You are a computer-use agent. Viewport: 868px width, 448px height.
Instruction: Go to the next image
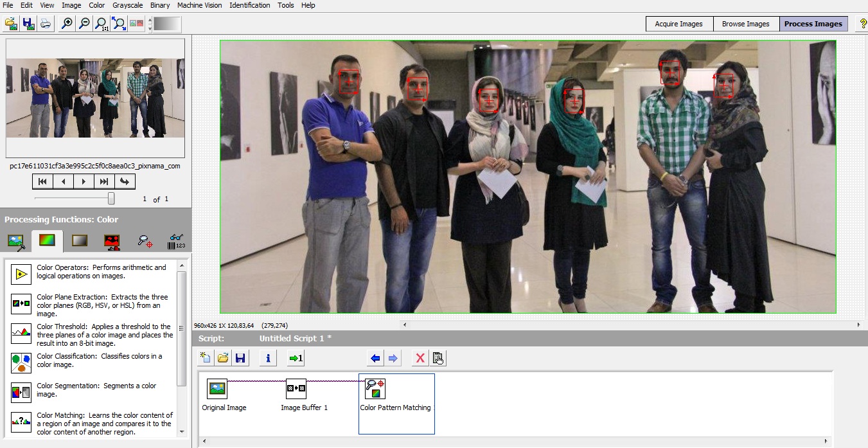coord(84,181)
